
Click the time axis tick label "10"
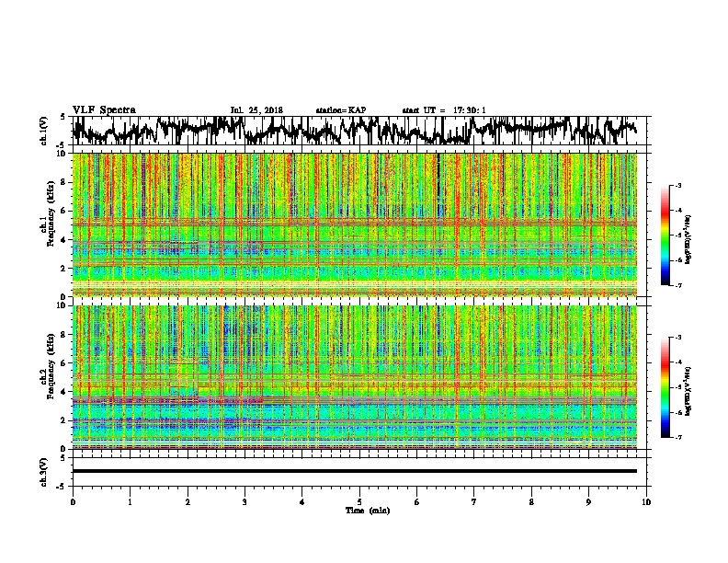point(646,502)
